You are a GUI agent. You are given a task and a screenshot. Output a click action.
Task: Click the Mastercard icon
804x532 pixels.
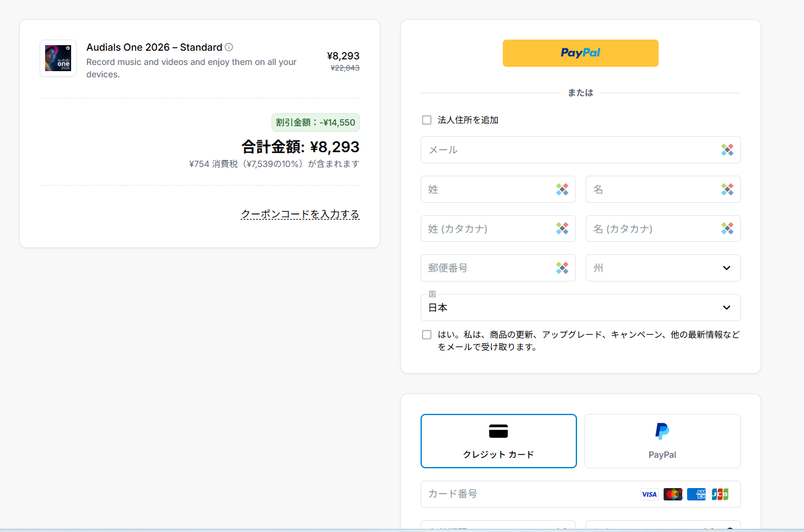click(673, 494)
